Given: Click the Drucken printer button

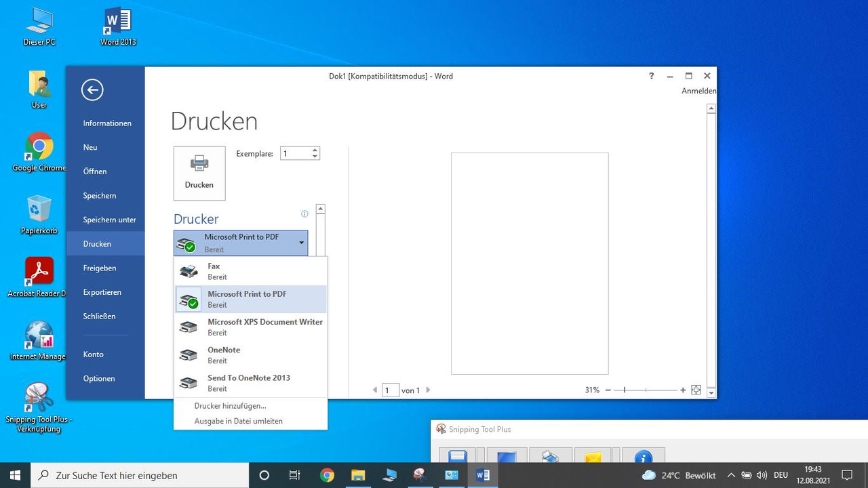Looking at the screenshot, I should (x=199, y=174).
